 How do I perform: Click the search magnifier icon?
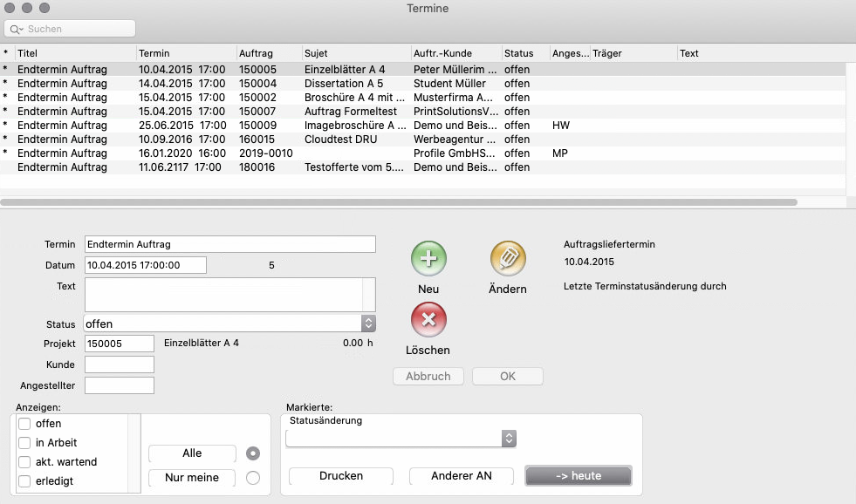[x=16, y=29]
